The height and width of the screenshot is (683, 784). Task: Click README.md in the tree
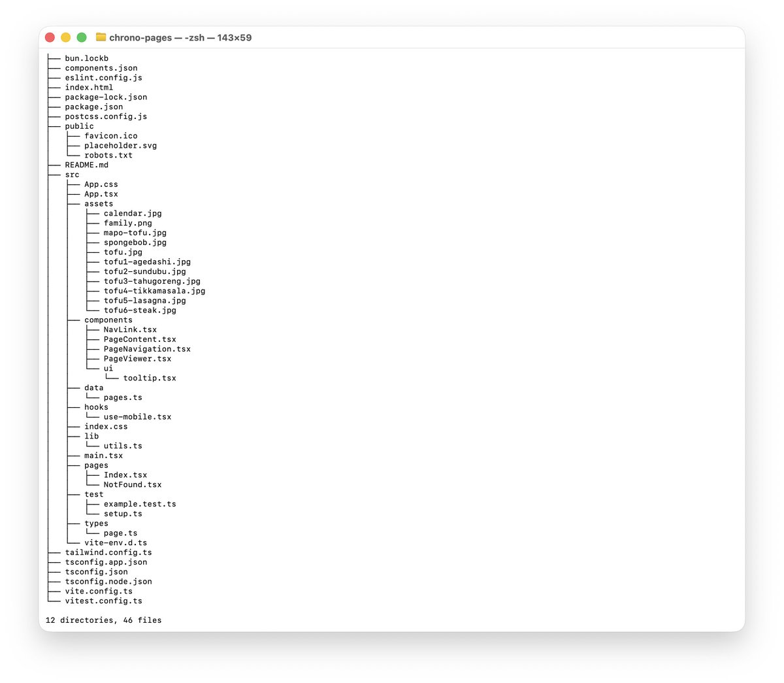pos(86,165)
